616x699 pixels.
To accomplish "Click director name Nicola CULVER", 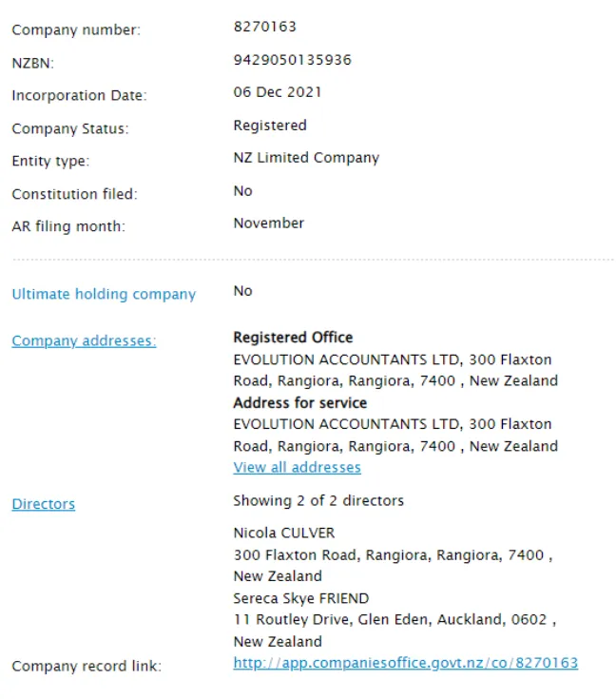I will click(284, 533).
